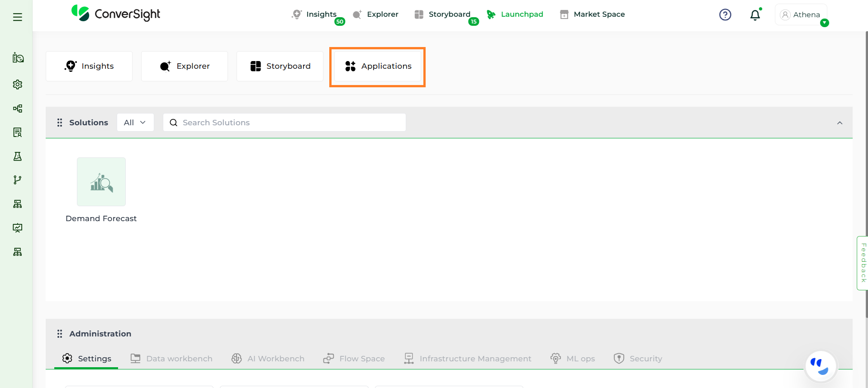The image size is (868, 388).
Task: Open the Athena user profile dropdown
Action: 801,15
